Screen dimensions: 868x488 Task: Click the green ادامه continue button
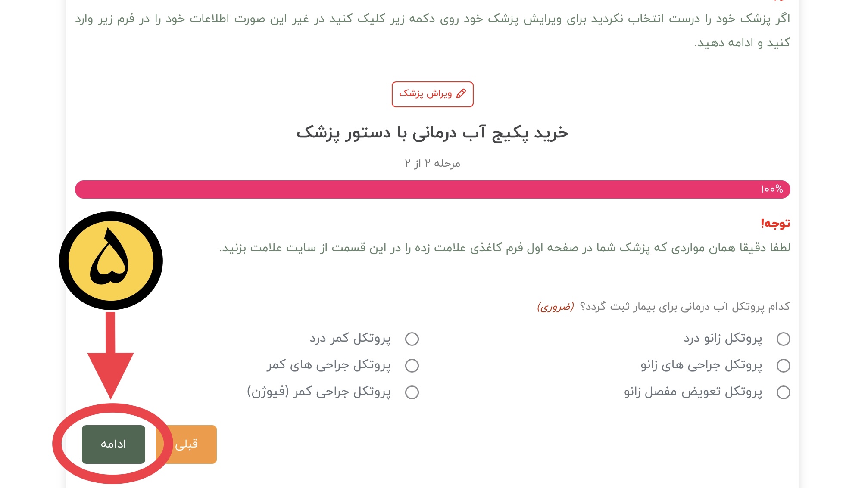[x=113, y=444]
